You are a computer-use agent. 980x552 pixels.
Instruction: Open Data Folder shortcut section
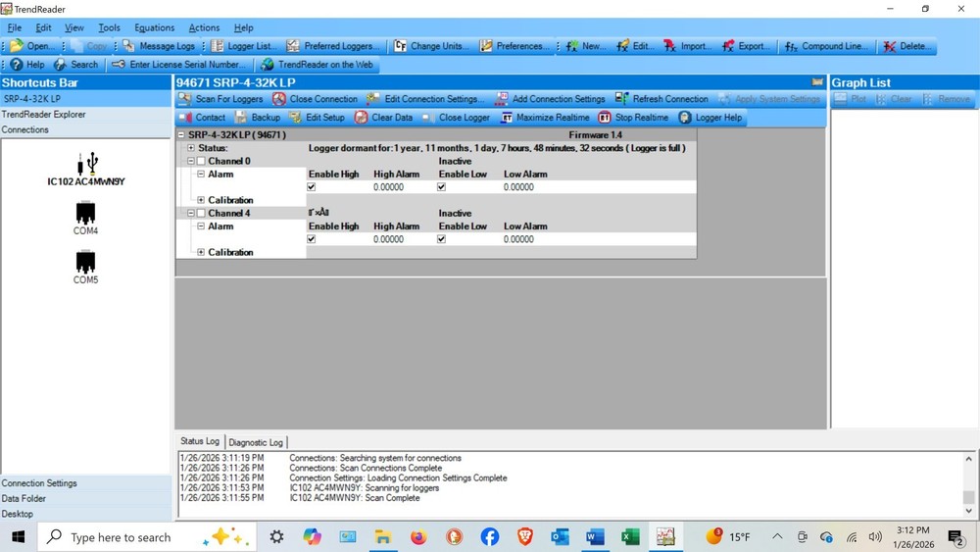[85, 498]
